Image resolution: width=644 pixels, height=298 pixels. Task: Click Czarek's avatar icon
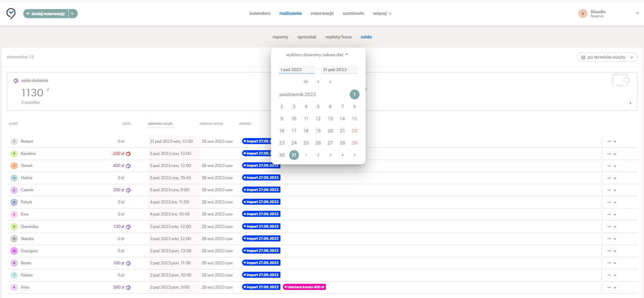tap(14, 190)
